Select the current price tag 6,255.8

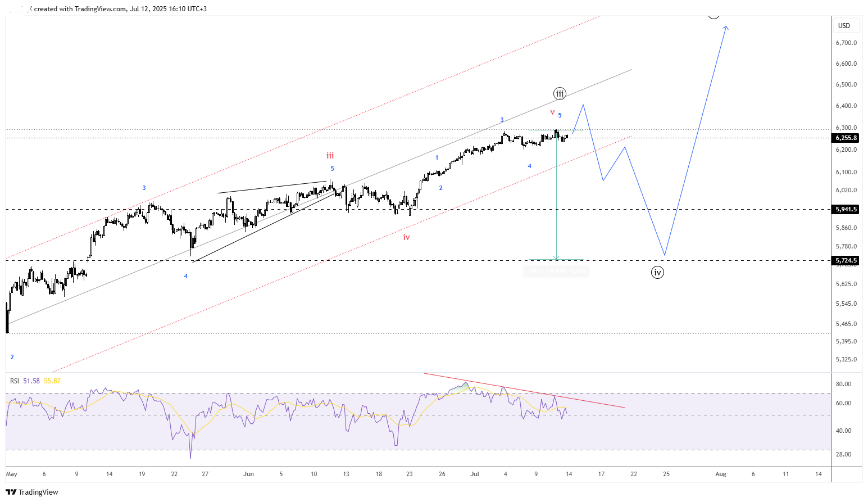pos(846,138)
